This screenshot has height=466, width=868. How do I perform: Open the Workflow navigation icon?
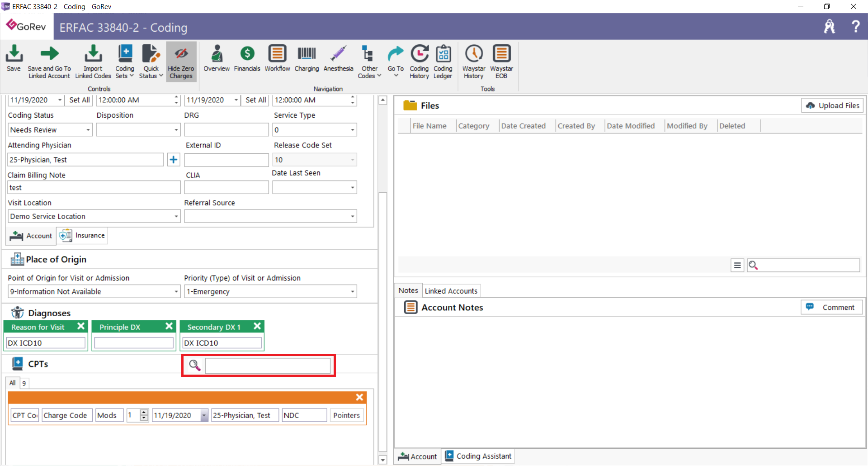277,58
